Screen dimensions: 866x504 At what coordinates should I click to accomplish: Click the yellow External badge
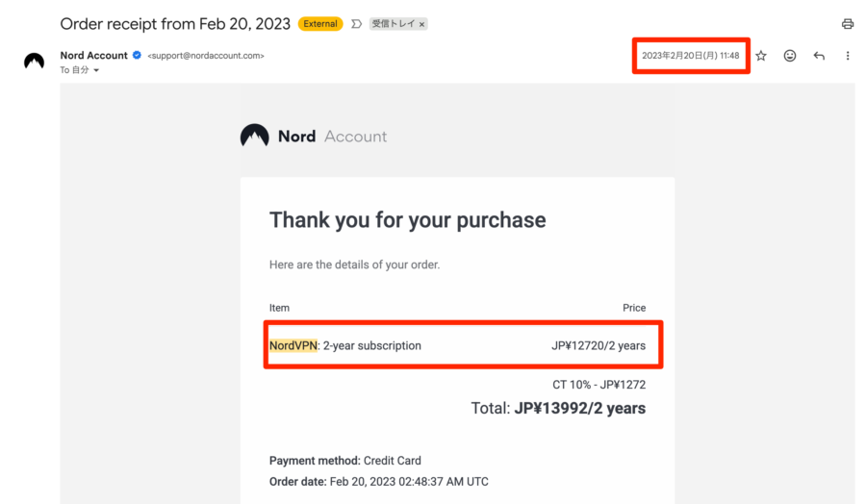point(320,24)
